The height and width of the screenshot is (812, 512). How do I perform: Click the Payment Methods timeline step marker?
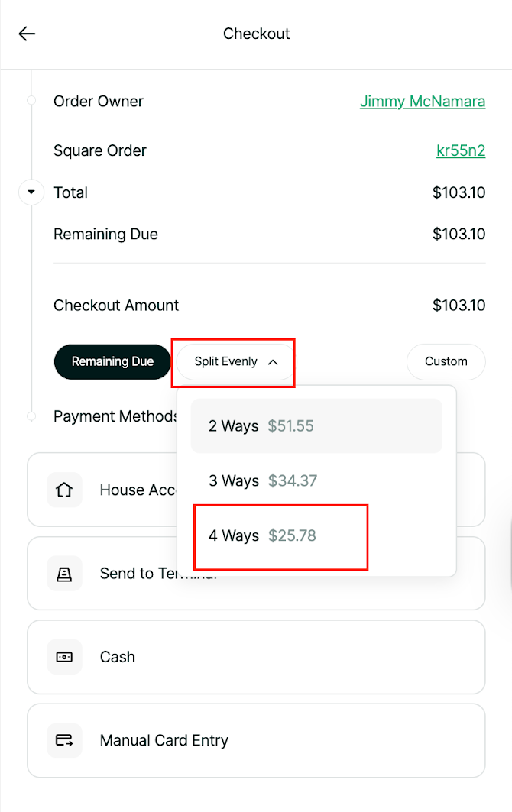click(31, 416)
